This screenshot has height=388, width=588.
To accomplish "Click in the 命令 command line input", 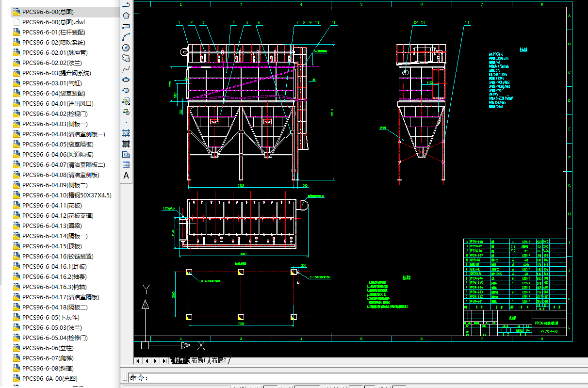I will coord(340,378).
